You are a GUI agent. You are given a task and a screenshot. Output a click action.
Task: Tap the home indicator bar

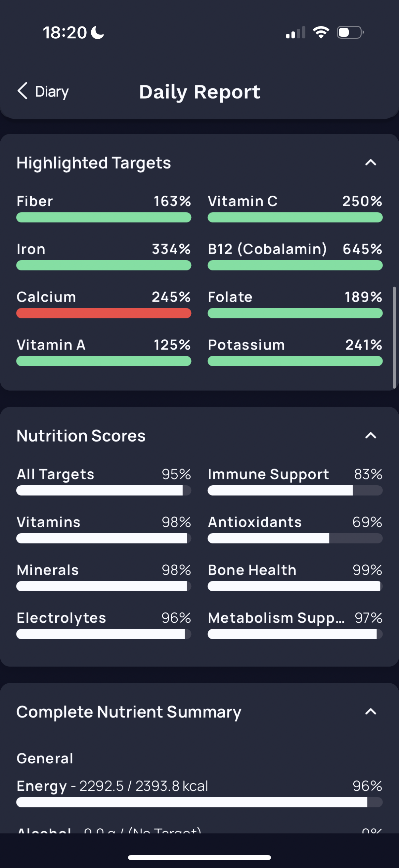pos(199,857)
